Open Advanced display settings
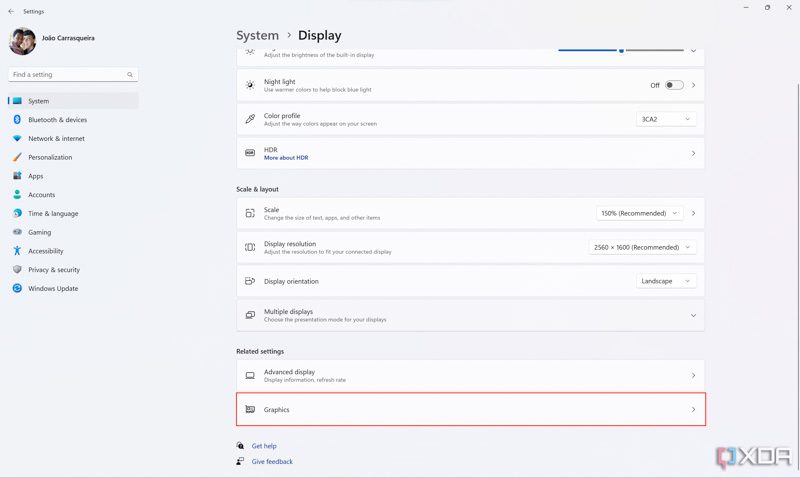The width and height of the screenshot is (800, 478). click(x=470, y=375)
